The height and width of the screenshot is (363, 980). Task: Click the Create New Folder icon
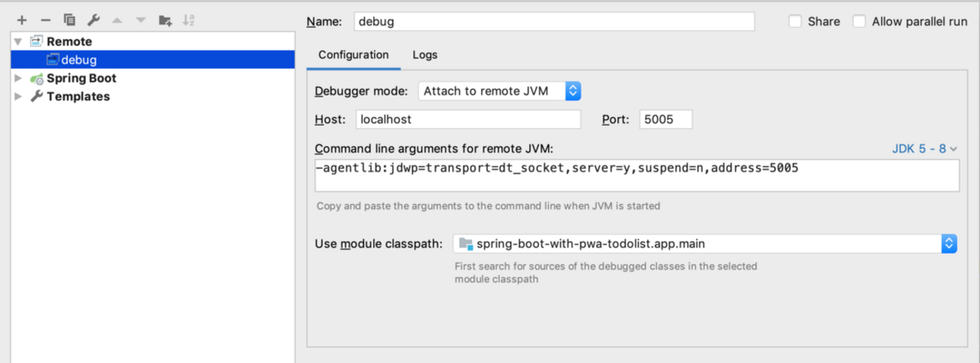165,20
